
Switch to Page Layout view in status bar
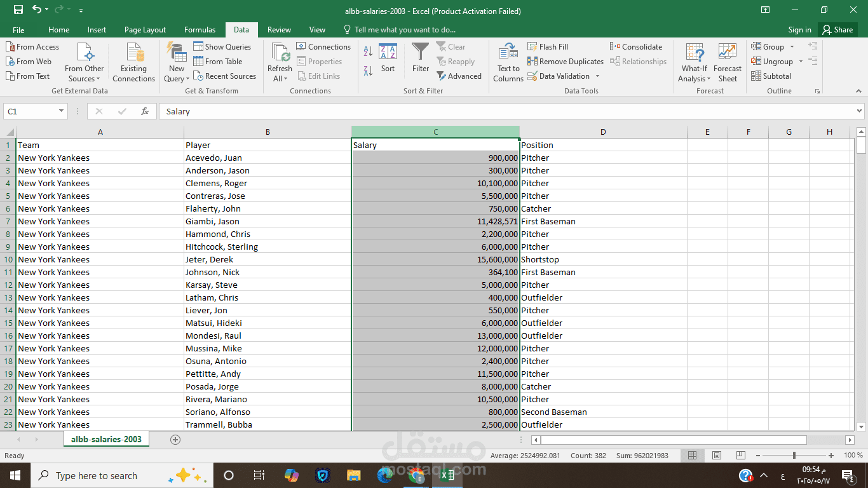[x=717, y=456]
